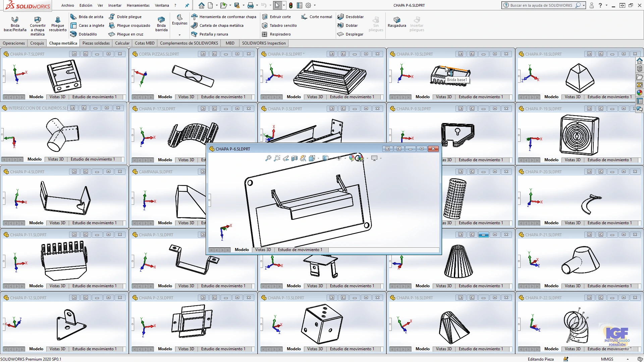The width and height of the screenshot is (644, 362).
Task: Click Edit appearance color ball in CHAPA P-6
Action: pyautogui.click(x=352, y=158)
